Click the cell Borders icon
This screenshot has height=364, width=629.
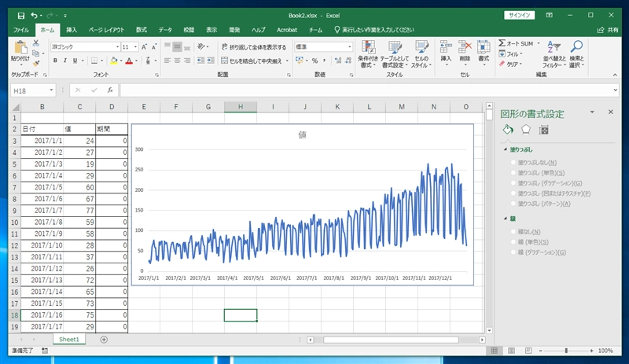(94, 61)
